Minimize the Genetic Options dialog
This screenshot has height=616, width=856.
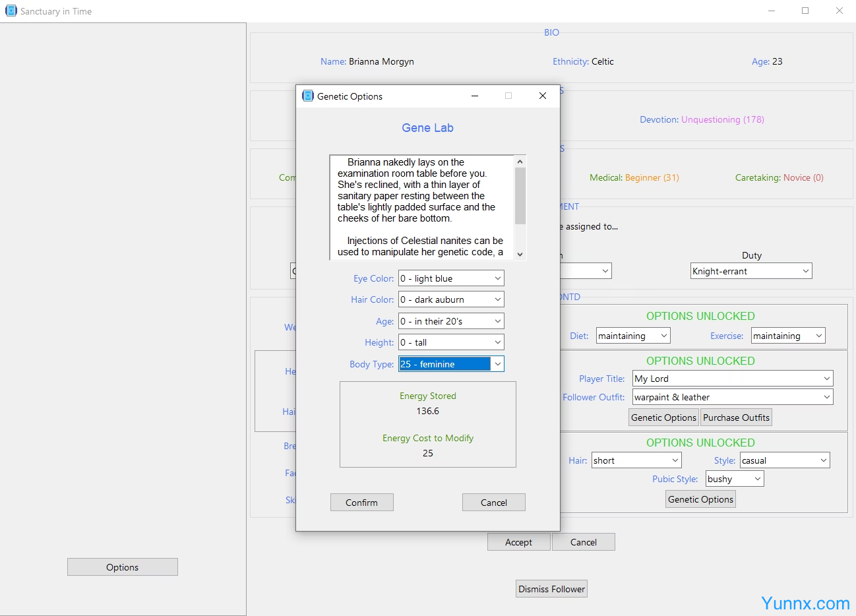(x=474, y=96)
